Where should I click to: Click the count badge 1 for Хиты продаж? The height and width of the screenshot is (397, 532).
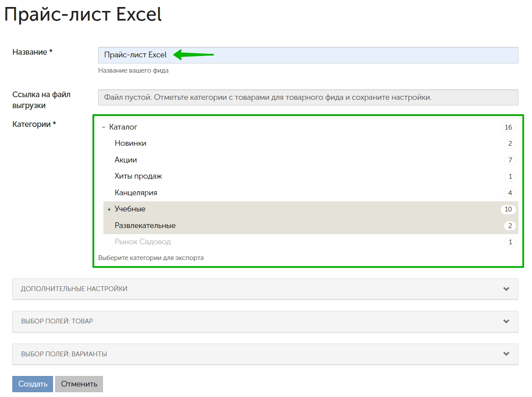510,177
